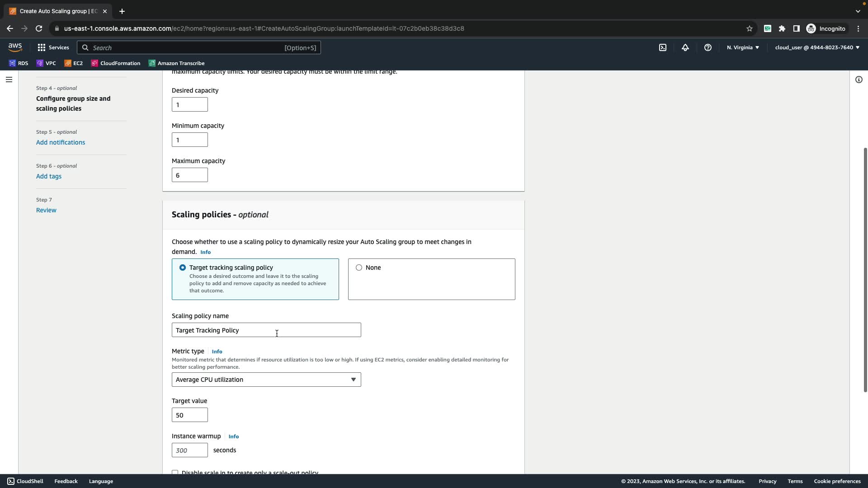Toggle the left hamburger navigation menu
The image size is (868, 488).
[9, 80]
